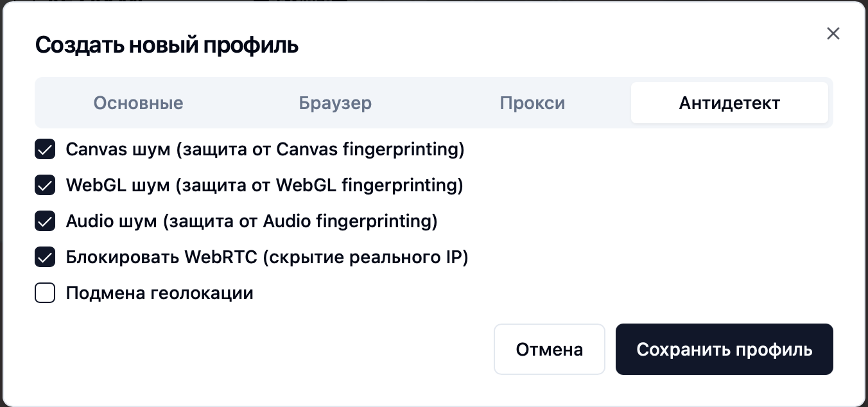Toggle the geolocation spoofing checkbox on
Image resolution: width=868 pixels, height=407 pixels.
45,293
